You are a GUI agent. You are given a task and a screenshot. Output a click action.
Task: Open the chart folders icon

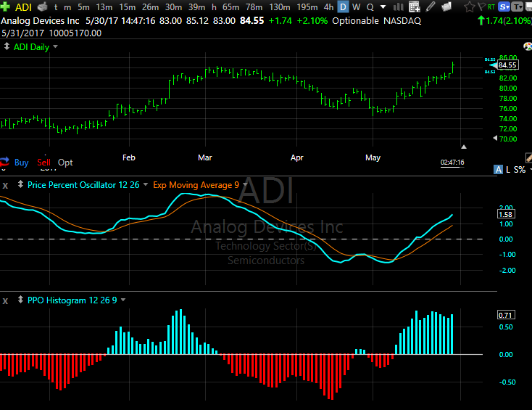[x=447, y=7]
